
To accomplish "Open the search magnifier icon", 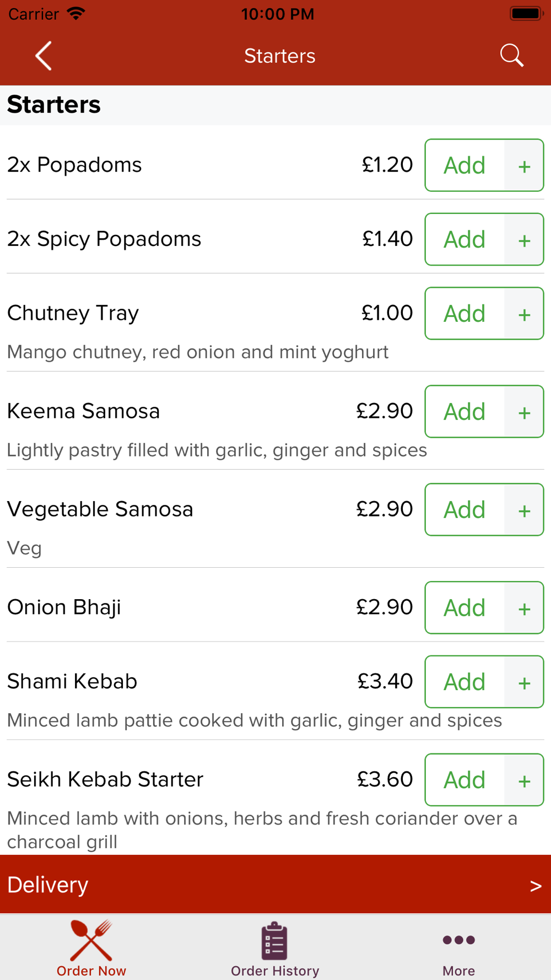I will click(x=512, y=56).
